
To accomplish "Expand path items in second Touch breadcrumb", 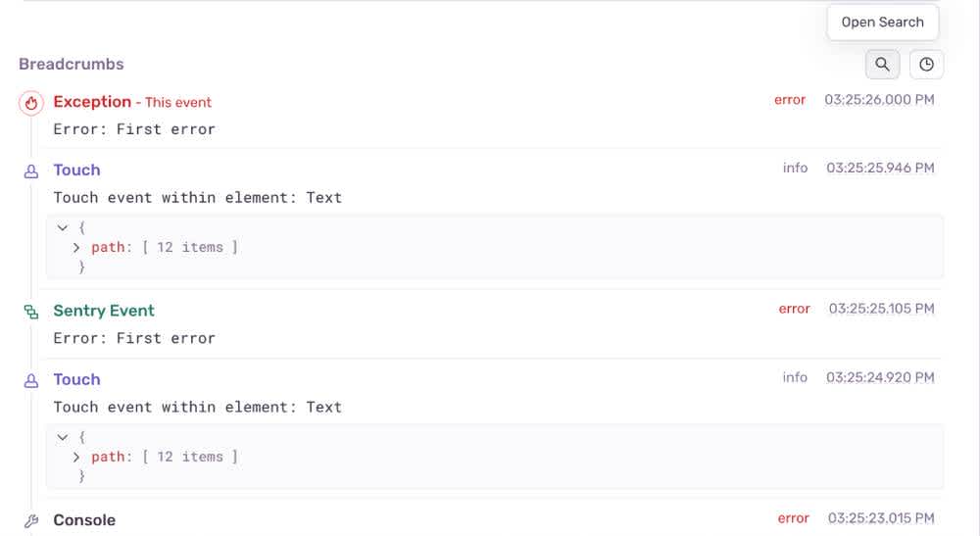I will (x=77, y=457).
